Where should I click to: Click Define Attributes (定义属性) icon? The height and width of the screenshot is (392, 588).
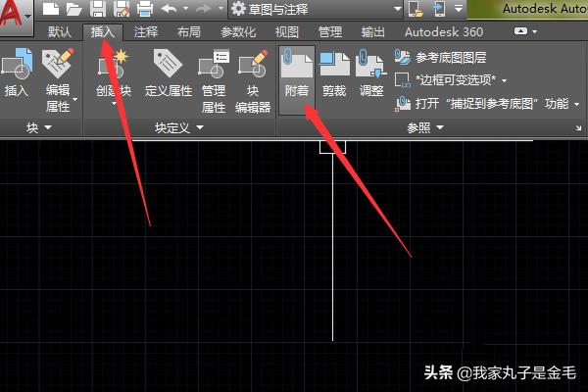click(x=168, y=76)
